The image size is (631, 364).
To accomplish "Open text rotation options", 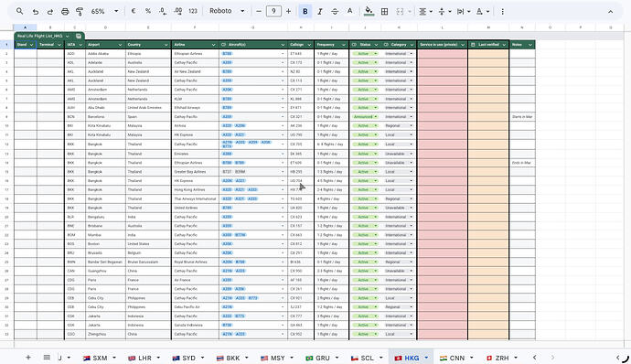I will pyautogui.click(x=483, y=12).
